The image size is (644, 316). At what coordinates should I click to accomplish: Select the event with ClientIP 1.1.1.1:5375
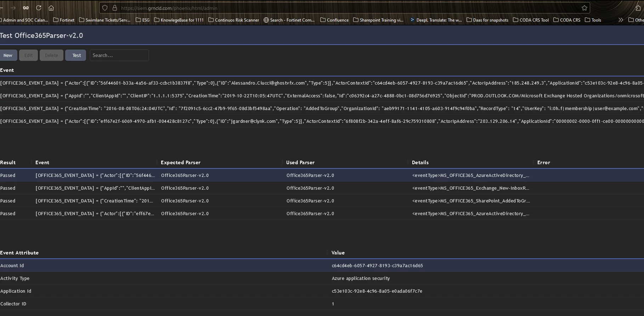coord(322,96)
